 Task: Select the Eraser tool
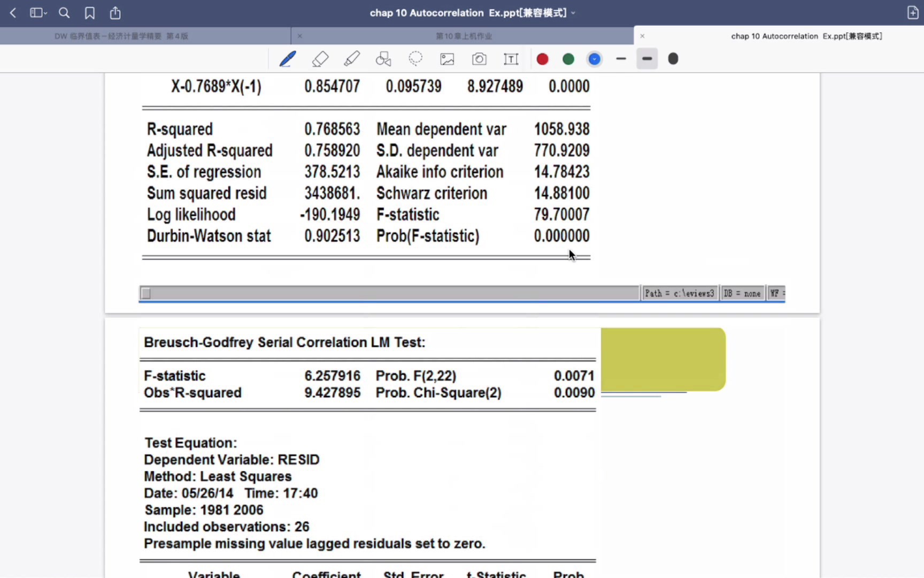[320, 59]
